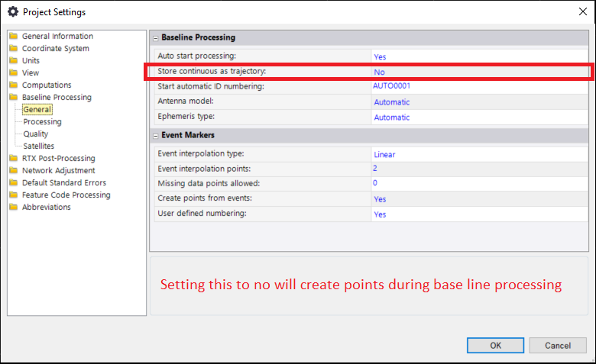Click the RTX Post-Processing folder icon
This screenshot has height=364, width=596.
click(x=13, y=159)
